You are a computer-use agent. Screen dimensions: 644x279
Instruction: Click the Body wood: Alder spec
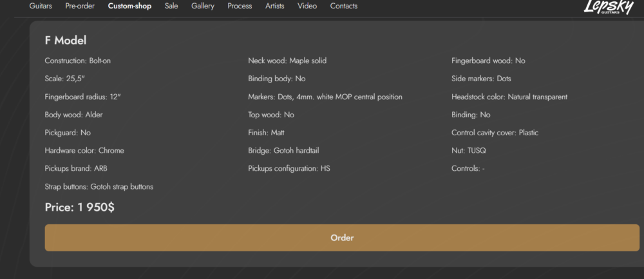[73, 115]
